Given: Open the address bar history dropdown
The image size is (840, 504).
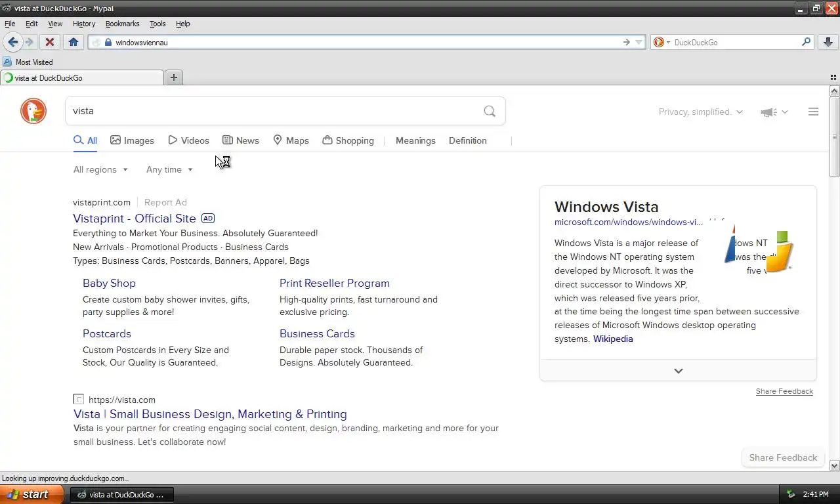Looking at the screenshot, I should pos(639,42).
